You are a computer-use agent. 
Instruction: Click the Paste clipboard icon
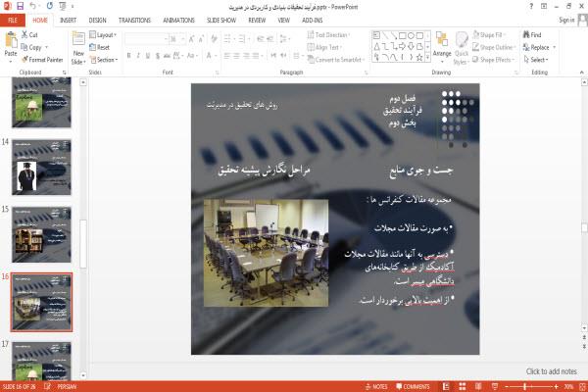[x=11, y=40]
